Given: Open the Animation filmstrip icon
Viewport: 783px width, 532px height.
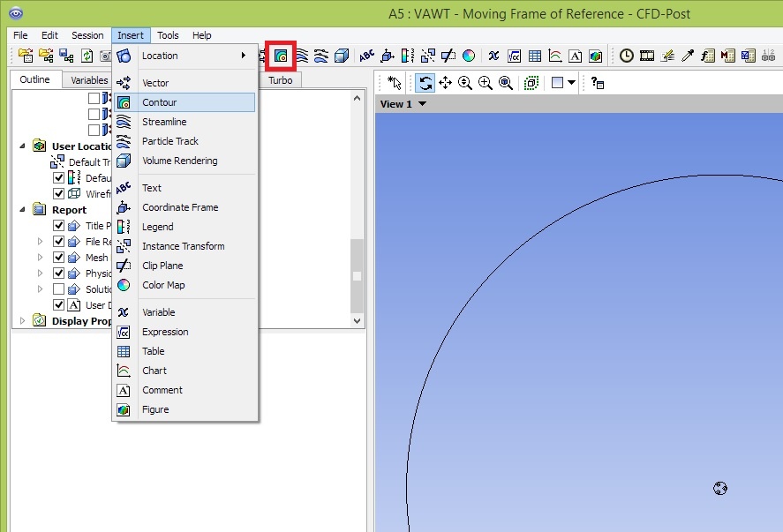Looking at the screenshot, I should [647, 56].
